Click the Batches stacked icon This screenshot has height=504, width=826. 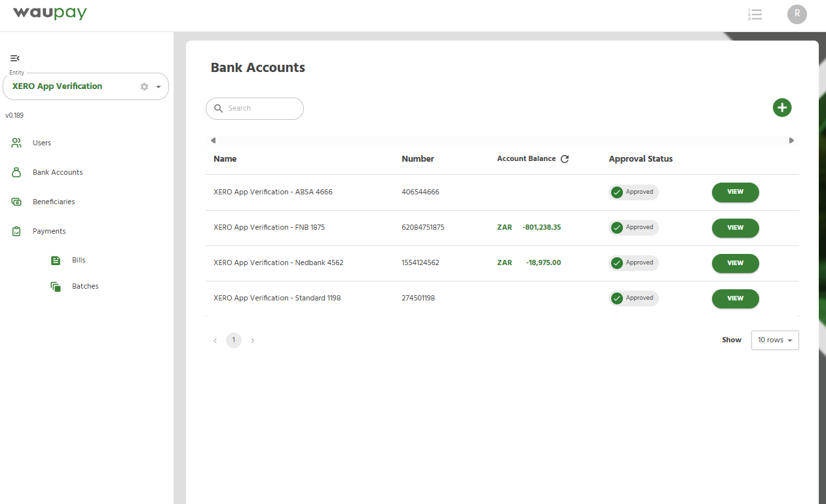[56, 287]
